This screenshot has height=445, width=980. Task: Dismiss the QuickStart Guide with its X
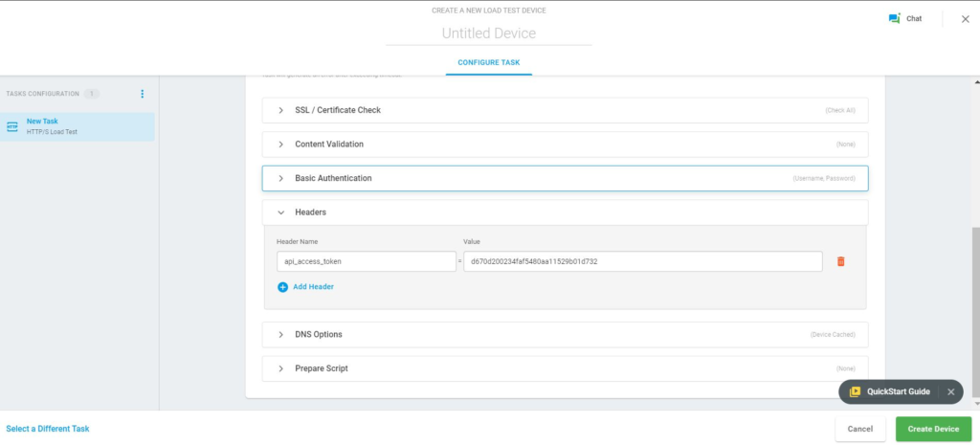pos(950,391)
